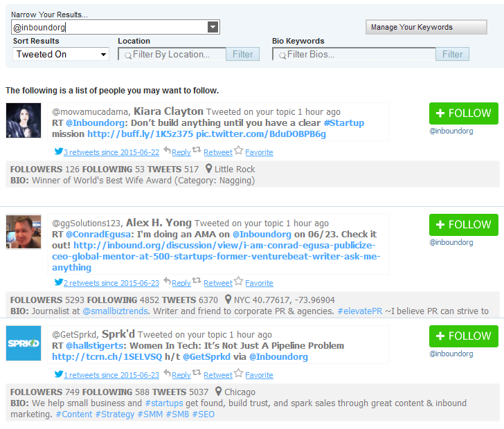Open Kiara Clayton's profile picture thumbnail
Viewport: 504px width, 429px height.
(x=24, y=120)
